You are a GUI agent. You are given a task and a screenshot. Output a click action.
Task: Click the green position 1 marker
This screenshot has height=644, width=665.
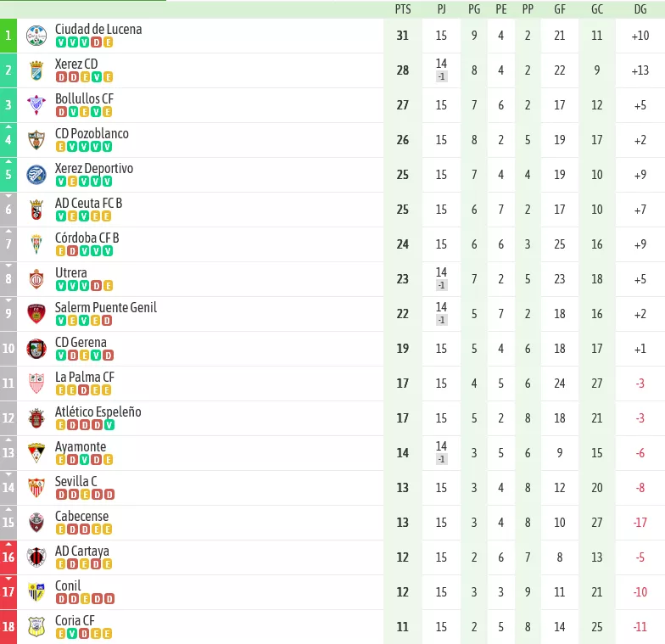[x=8, y=36]
